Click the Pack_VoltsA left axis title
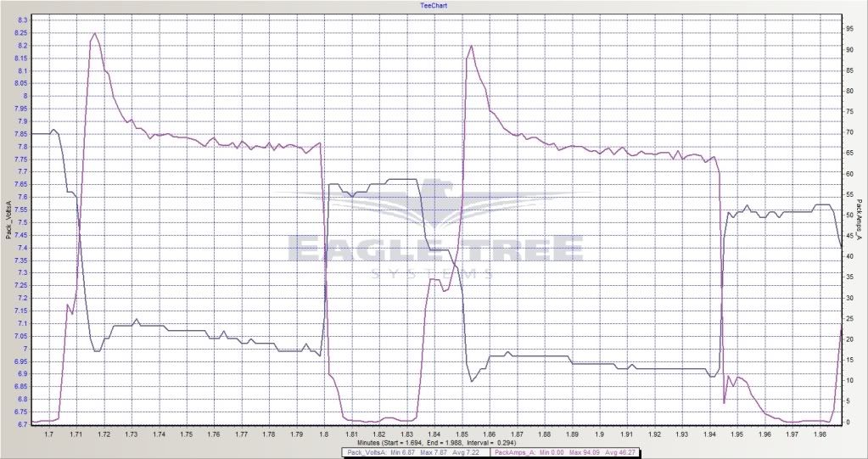The width and height of the screenshot is (868, 459). (8, 219)
